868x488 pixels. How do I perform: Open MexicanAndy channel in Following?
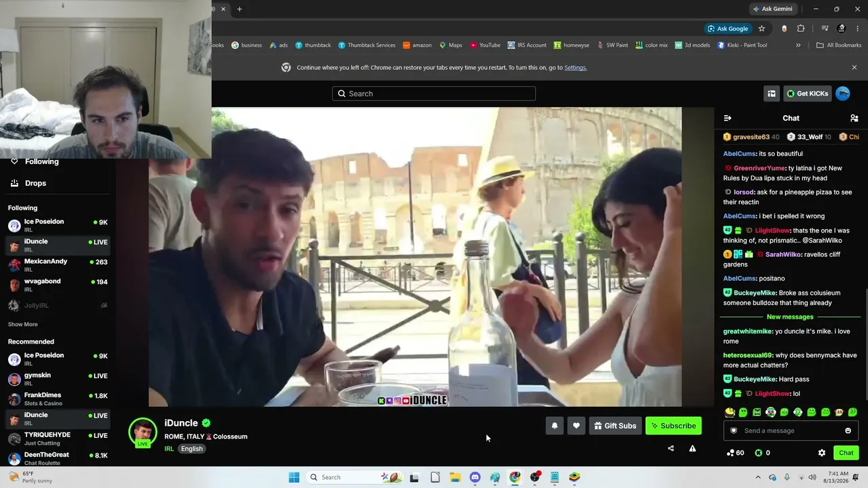pyautogui.click(x=58, y=265)
